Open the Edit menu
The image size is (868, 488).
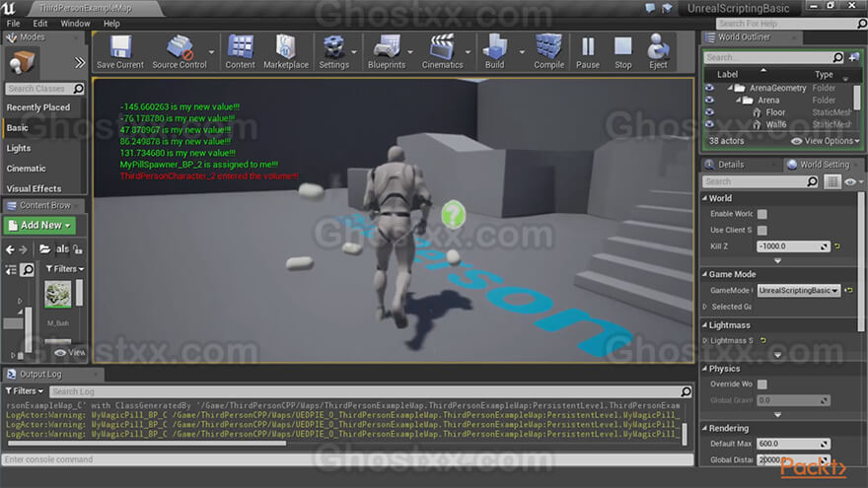pos(39,24)
